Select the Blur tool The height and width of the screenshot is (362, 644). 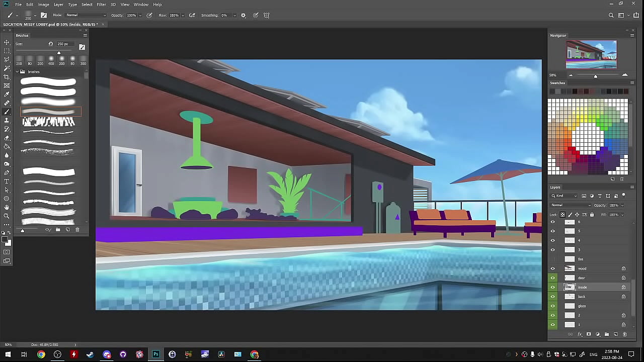[7, 155]
